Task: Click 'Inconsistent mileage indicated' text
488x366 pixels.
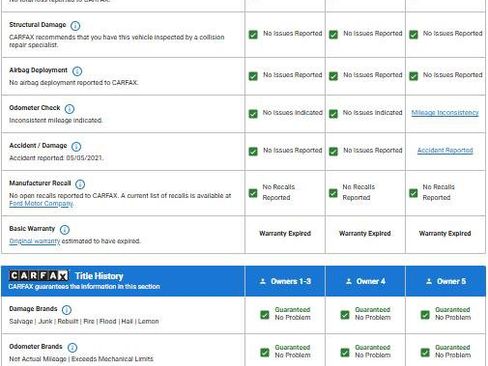Action: coord(56,120)
